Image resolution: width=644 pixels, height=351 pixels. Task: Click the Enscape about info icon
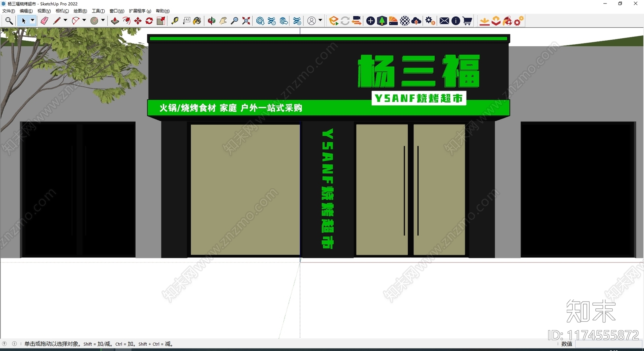pyautogui.click(x=456, y=21)
